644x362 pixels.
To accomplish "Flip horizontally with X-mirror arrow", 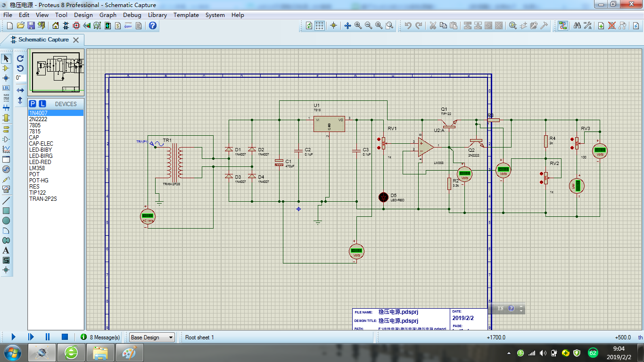I will click(20, 90).
